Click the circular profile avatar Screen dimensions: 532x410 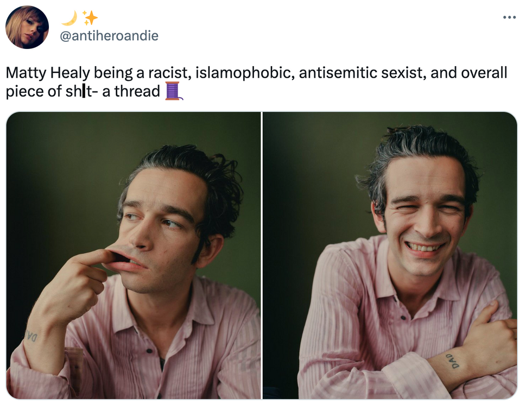point(27,27)
